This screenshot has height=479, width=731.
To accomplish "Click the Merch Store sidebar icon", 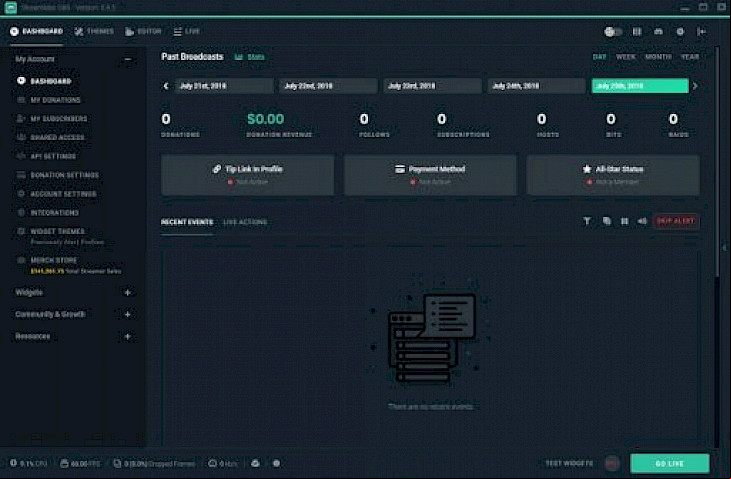I will pyautogui.click(x=21, y=260).
